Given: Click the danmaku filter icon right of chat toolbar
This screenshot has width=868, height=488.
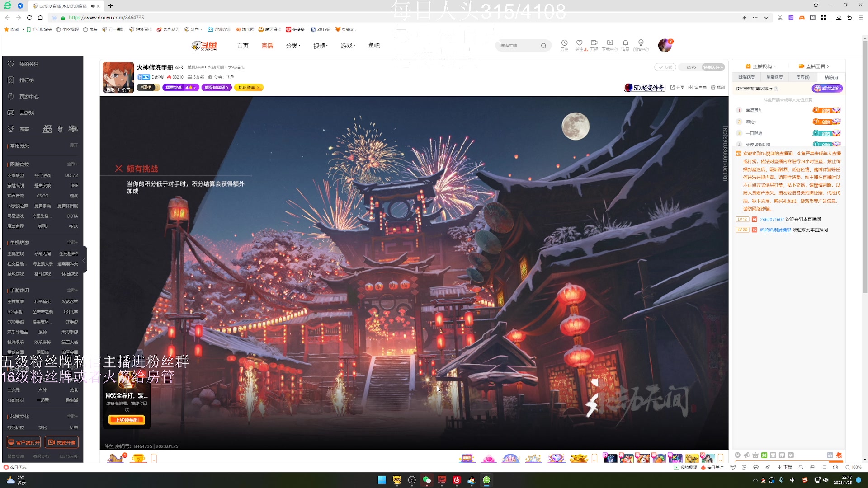Looking at the screenshot, I should [830, 455].
